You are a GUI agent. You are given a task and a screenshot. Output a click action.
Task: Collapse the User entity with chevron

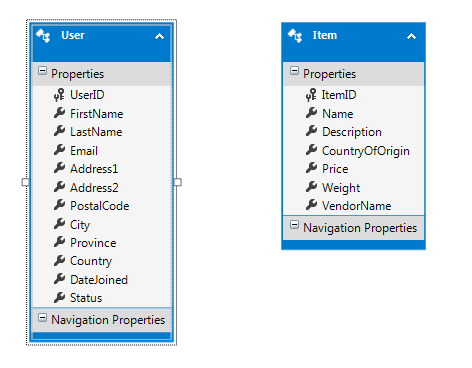(x=159, y=36)
